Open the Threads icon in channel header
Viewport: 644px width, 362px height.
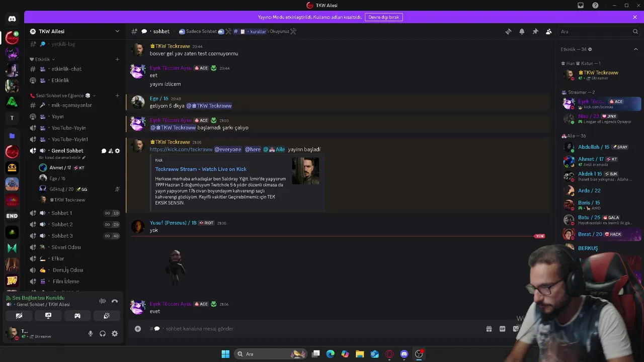(x=508, y=31)
